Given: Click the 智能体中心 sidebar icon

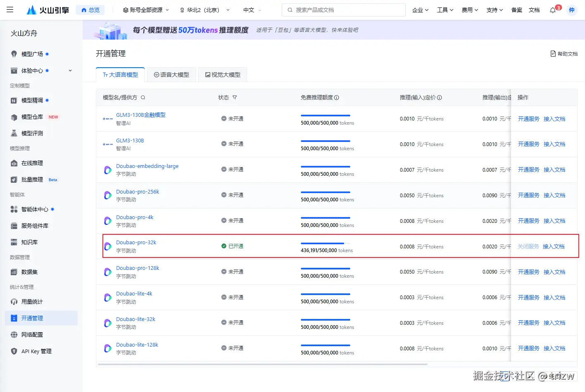Looking at the screenshot, I should pyautogui.click(x=14, y=209).
